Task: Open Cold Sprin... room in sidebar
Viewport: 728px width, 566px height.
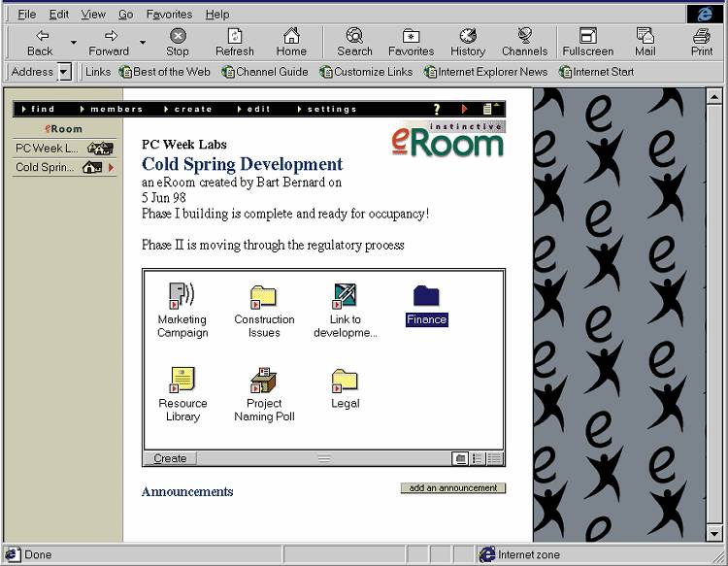Action: pyautogui.click(x=64, y=167)
